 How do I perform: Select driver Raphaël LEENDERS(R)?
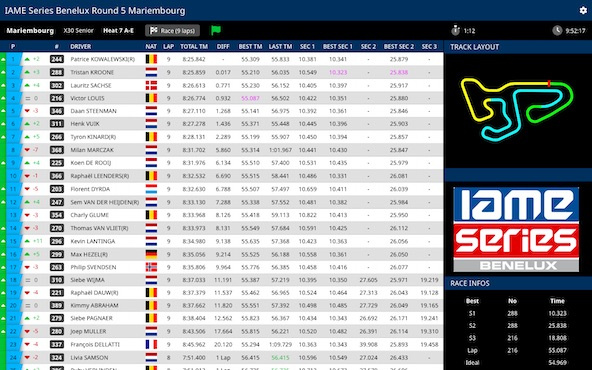(100, 176)
